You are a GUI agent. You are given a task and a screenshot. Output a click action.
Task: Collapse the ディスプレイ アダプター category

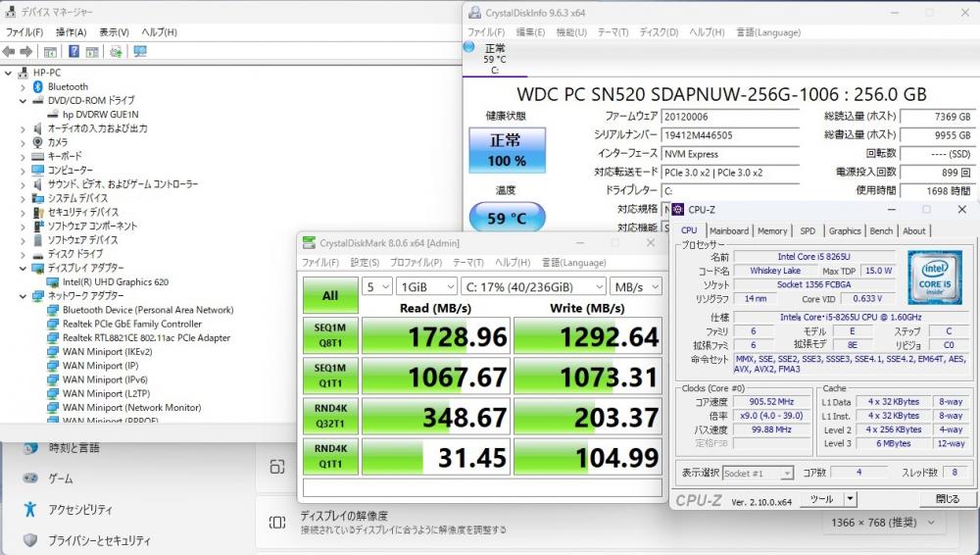click(24, 268)
